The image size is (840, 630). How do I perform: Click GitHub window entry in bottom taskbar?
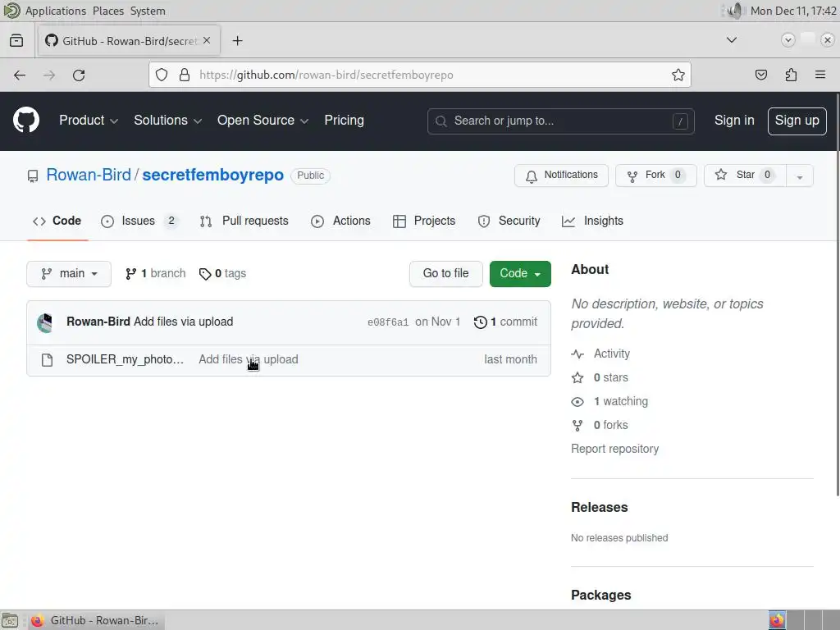tap(95, 620)
